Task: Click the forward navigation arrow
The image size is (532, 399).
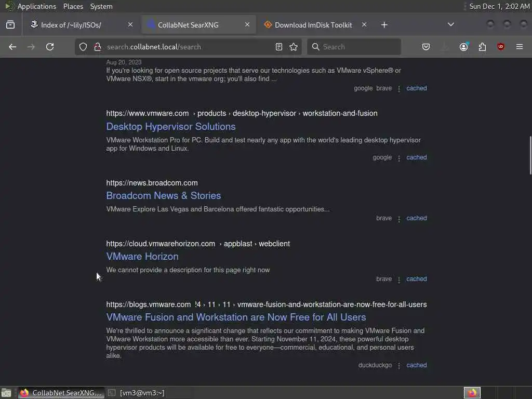Action: click(x=31, y=47)
